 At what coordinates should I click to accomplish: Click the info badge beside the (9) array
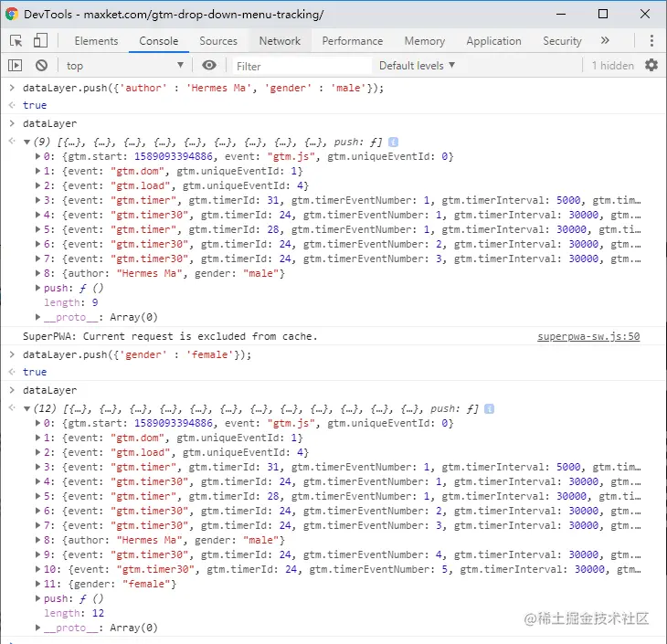tap(394, 143)
